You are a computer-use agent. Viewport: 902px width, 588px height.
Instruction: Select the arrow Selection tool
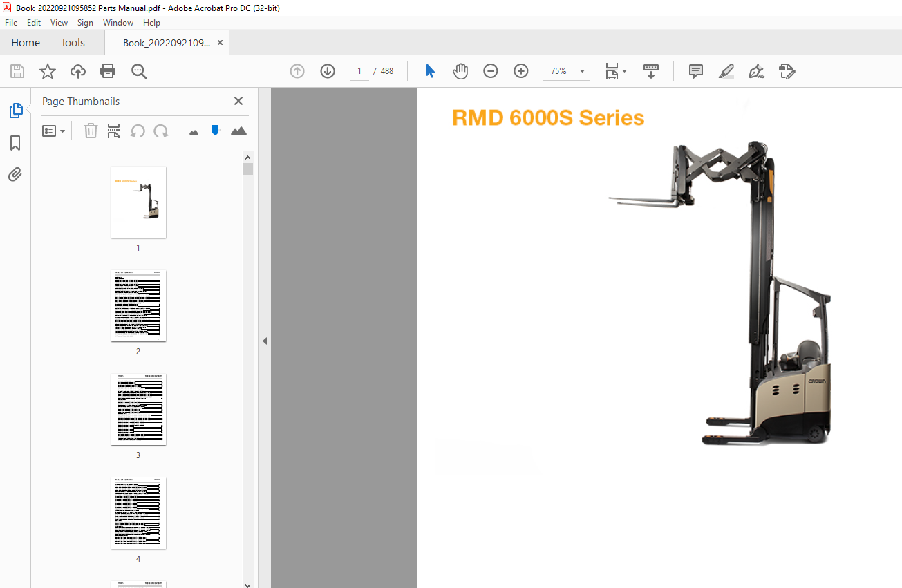click(430, 71)
